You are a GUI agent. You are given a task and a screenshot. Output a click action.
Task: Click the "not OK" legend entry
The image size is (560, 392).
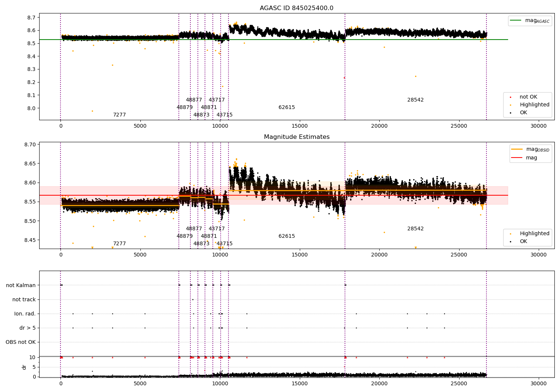click(x=528, y=97)
